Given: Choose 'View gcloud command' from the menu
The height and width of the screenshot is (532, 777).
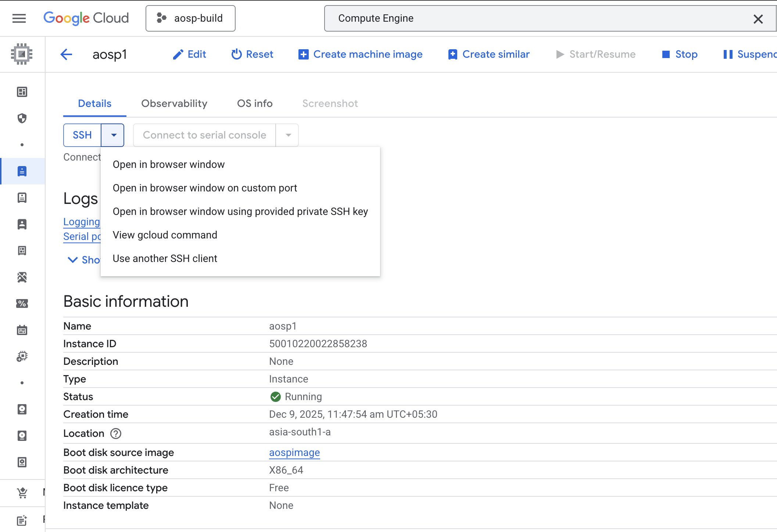Looking at the screenshot, I should [x=165, y=235].
